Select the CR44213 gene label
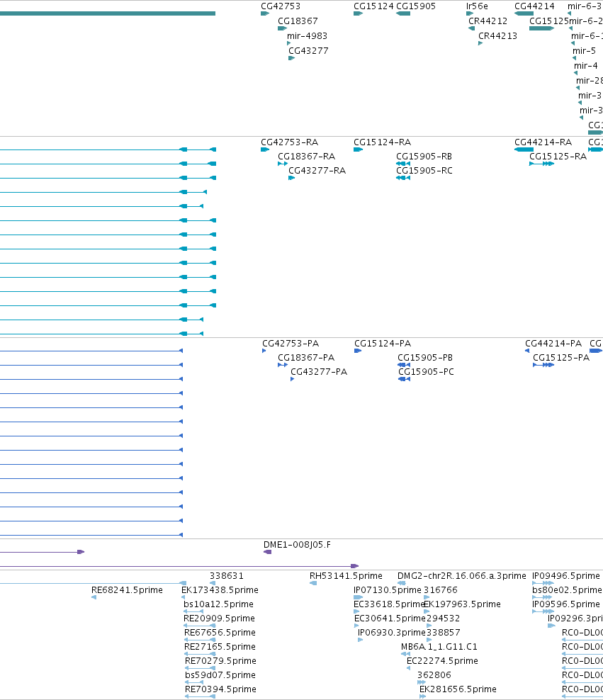This screenshot has width=603, height=700. coord(497,35)
